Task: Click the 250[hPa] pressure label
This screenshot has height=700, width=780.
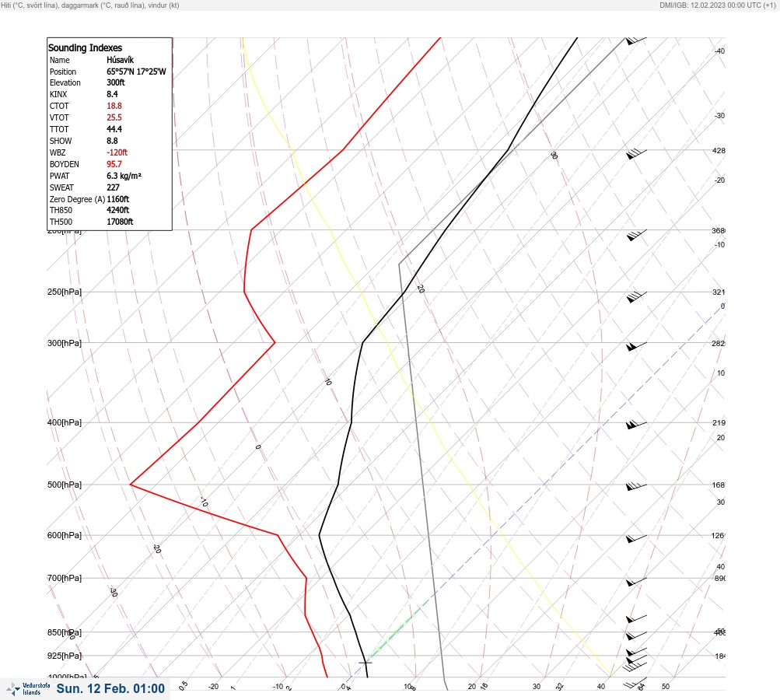Action: click(65, 292)
